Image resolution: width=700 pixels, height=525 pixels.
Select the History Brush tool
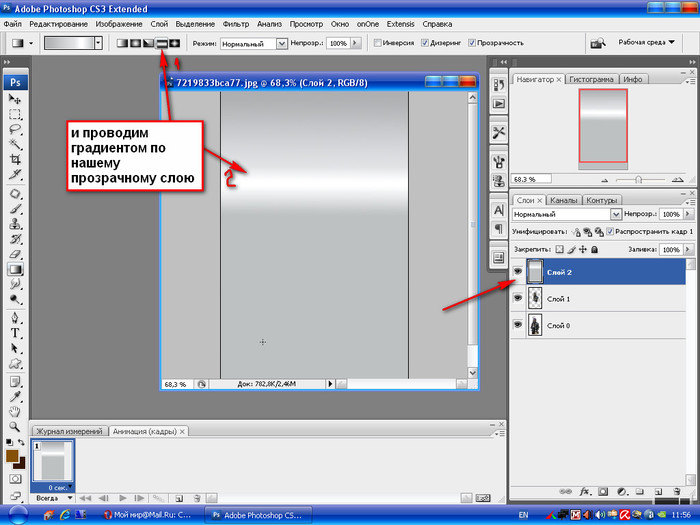[x=15, y=239]
